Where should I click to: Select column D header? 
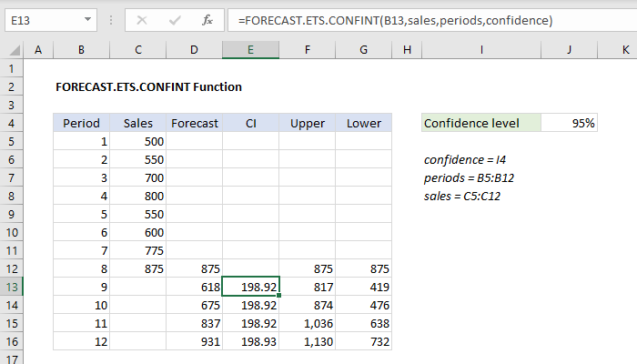(194, 50)
